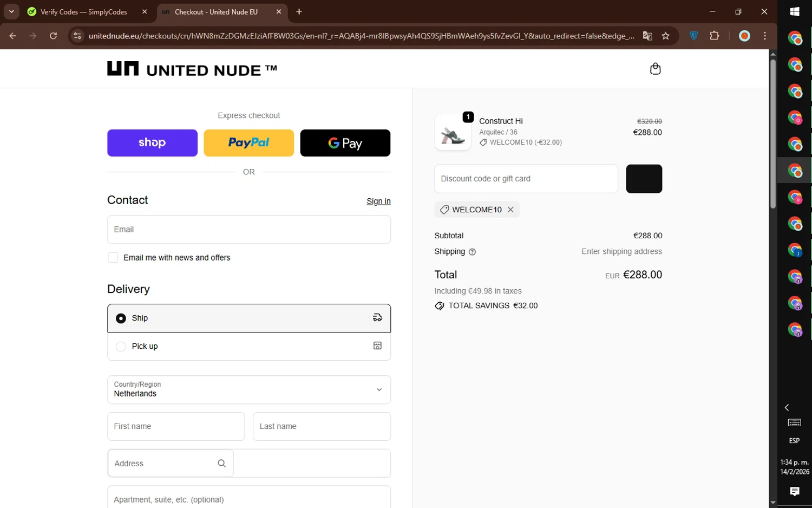Screen dimensions: 812x508
Task: Click the Construct Hi product name
Action: [x=501, y=121]
